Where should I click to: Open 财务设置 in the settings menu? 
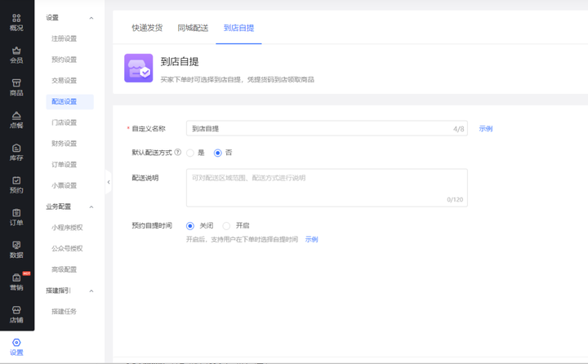[65, 144]
